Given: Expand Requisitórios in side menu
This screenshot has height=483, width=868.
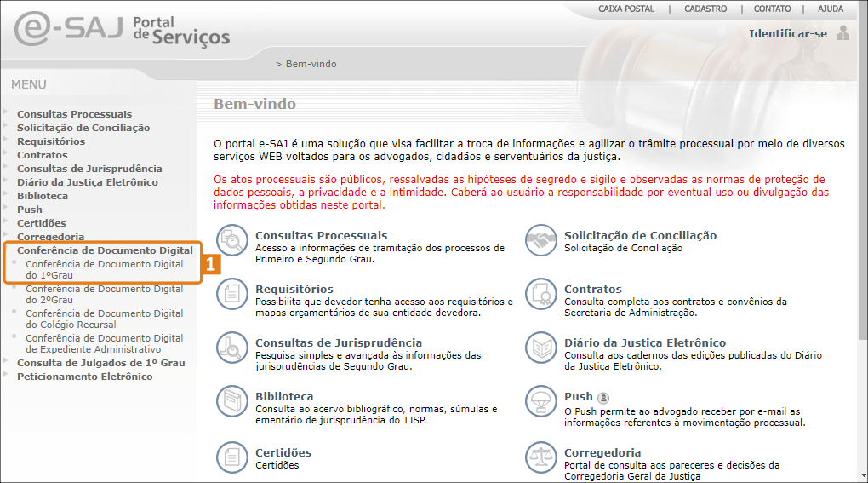Looking at the screenshot, I should coord(51,141).
